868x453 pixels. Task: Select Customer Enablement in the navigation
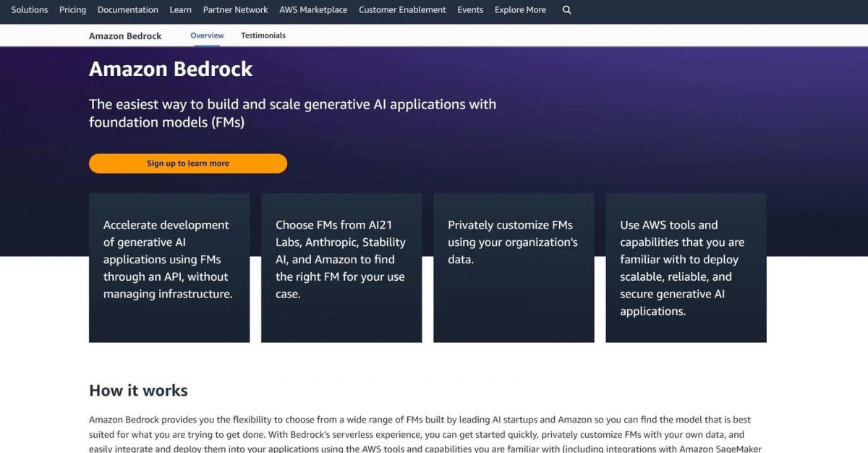pos(402,9)
